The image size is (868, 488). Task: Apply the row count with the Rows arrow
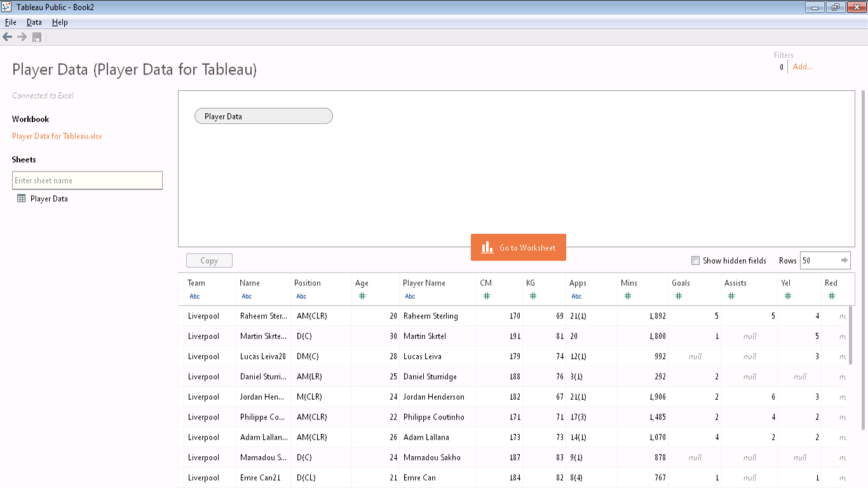844,260
